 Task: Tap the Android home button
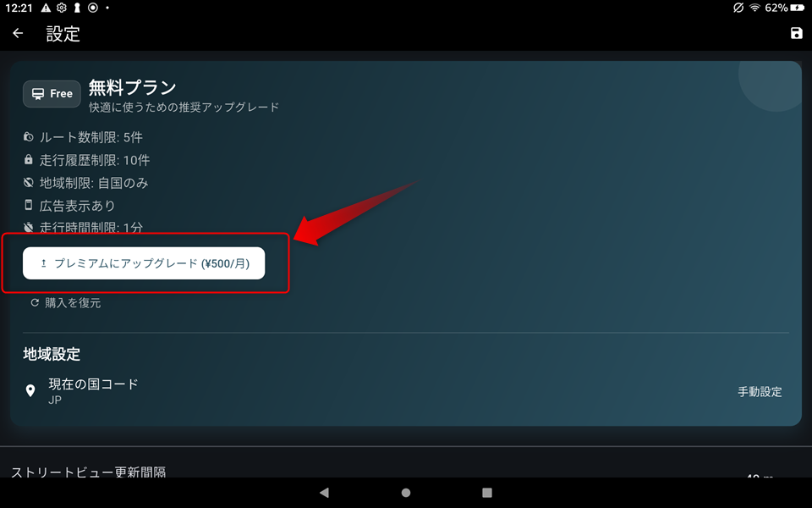[406, 492]
